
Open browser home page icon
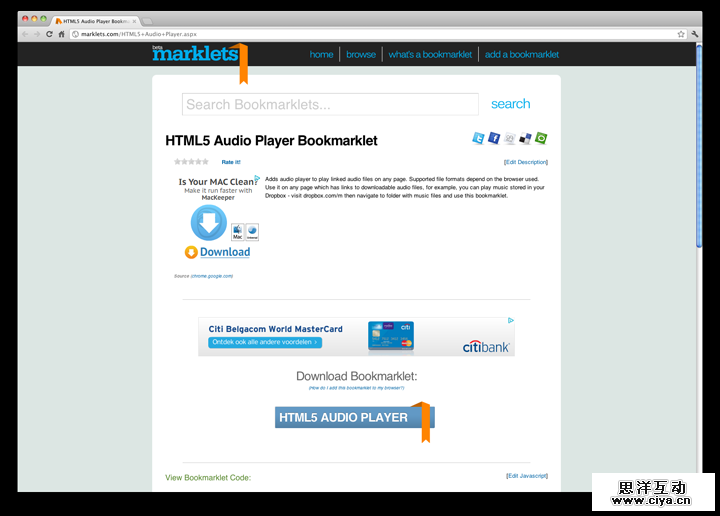61,34
